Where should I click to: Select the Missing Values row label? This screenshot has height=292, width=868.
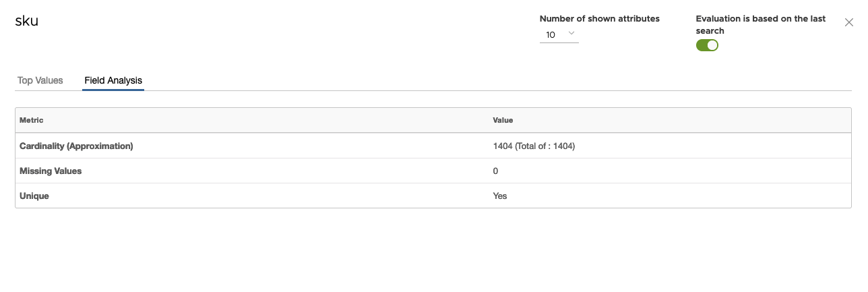click(x=51, y=171)
